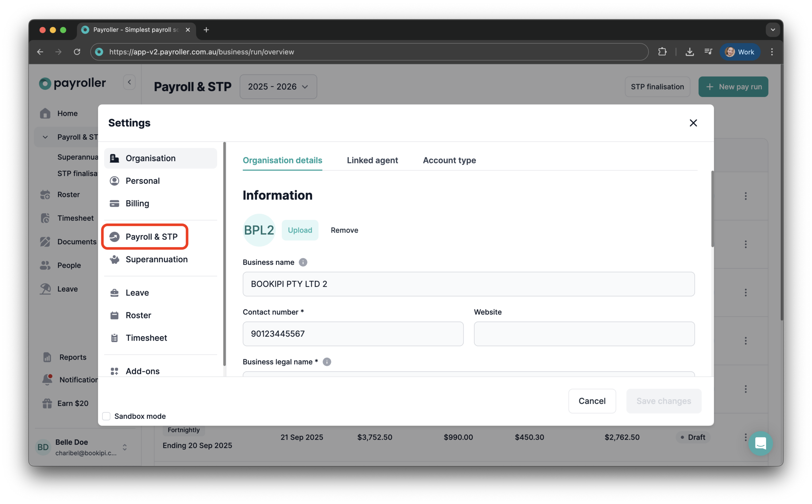
Task: Click the Payroller logo
Action: point(72,83)
